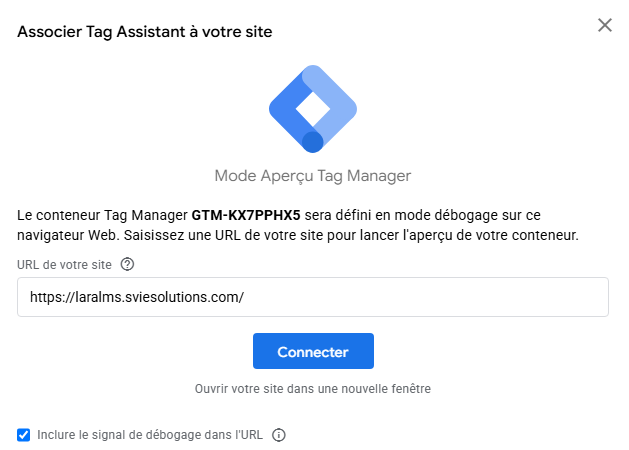
Task: Click the Mode Aperçu Tag Manager heading
Action: 313,176
